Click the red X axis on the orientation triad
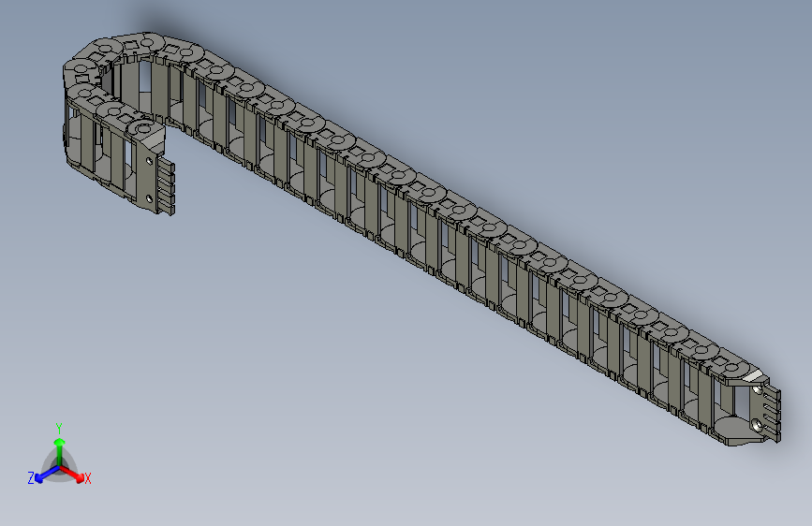 coord(72,474)
